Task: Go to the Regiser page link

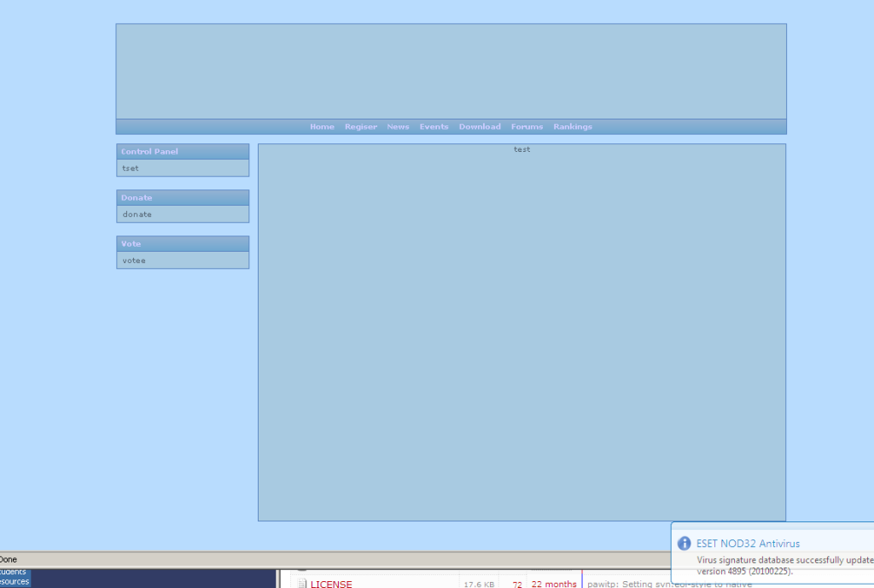Action: click(x=360, y=127)
